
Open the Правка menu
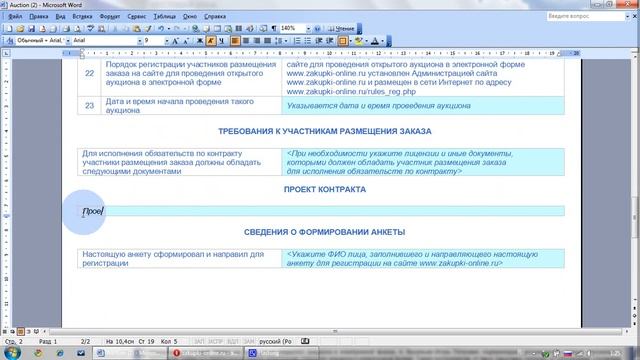(39, 16)
